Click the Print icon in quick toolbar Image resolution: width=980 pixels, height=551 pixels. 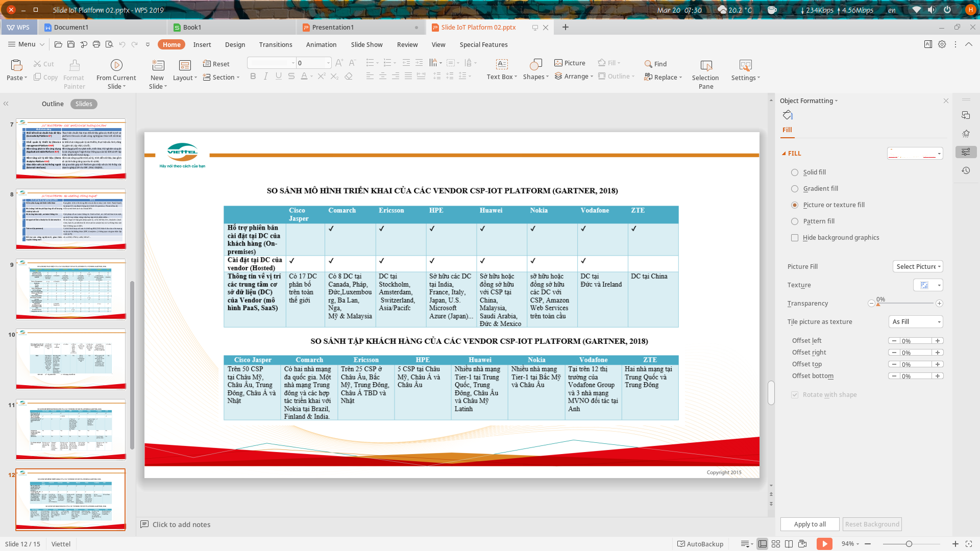pyautogui.click(x=96, y=44)
